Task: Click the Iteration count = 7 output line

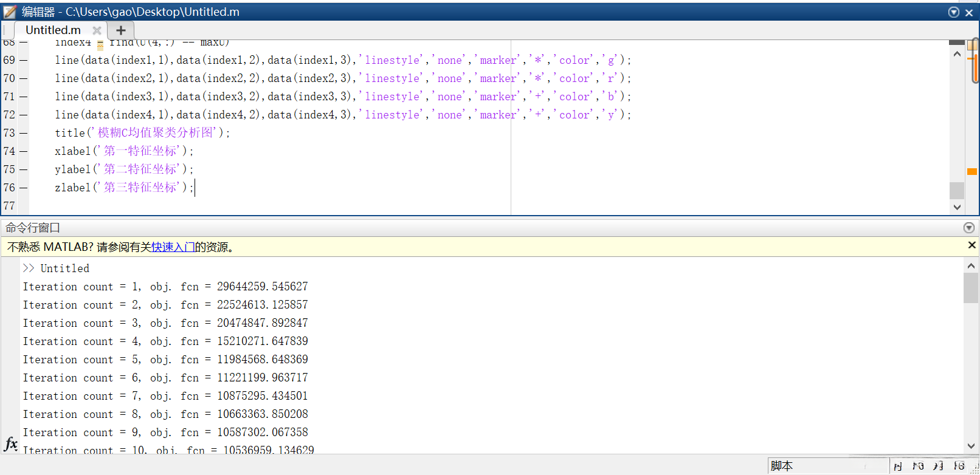Action: 165,396
